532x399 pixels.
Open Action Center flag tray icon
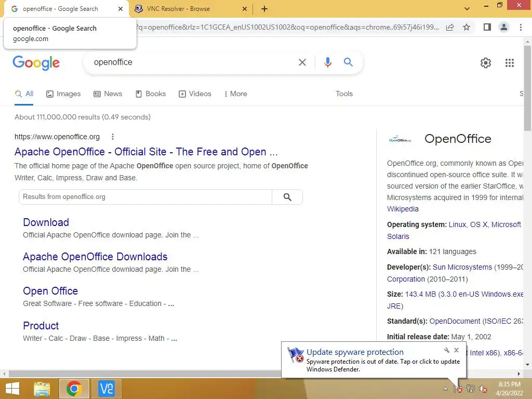(458, 389)
